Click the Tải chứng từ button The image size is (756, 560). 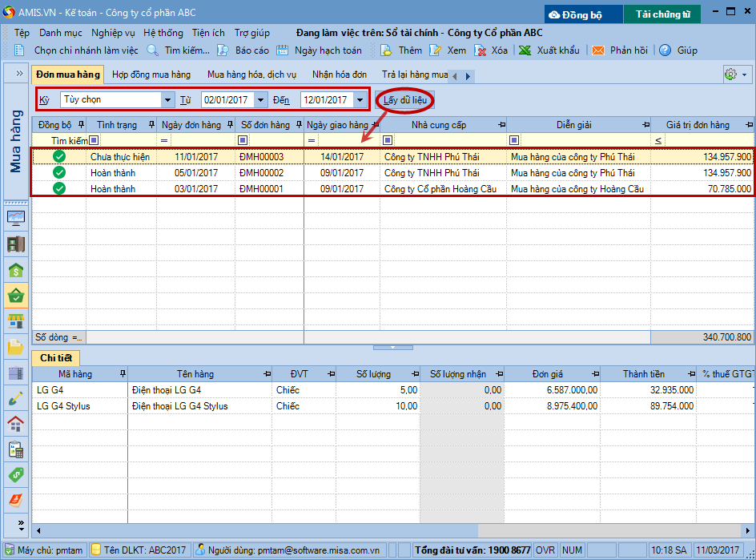point(662,14)
